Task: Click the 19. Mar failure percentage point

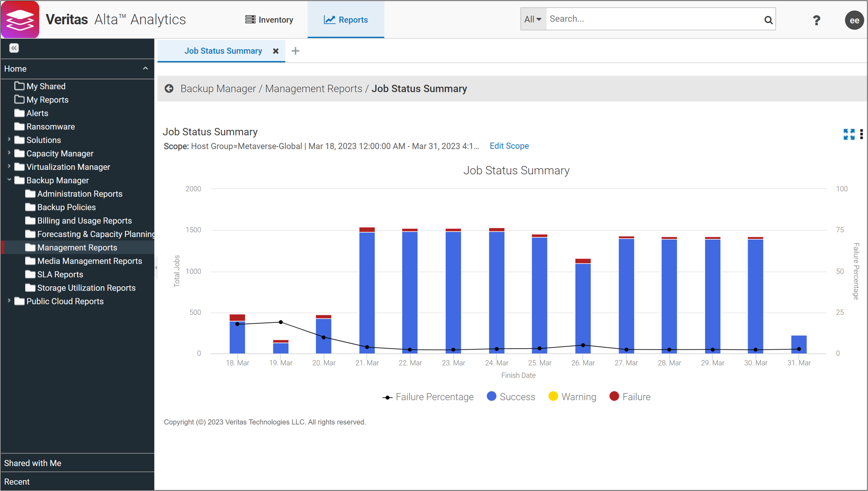Action: pyautogui.click(x=281, y=322)
